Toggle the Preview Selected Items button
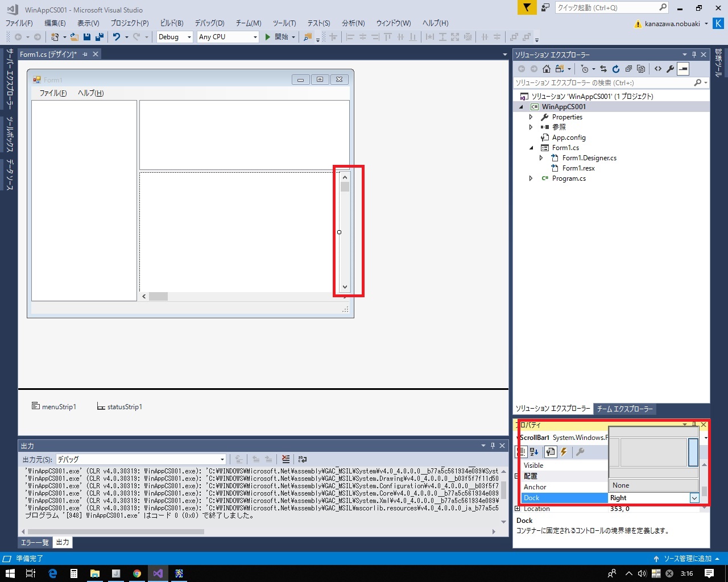728x582 pixels. 683,69
